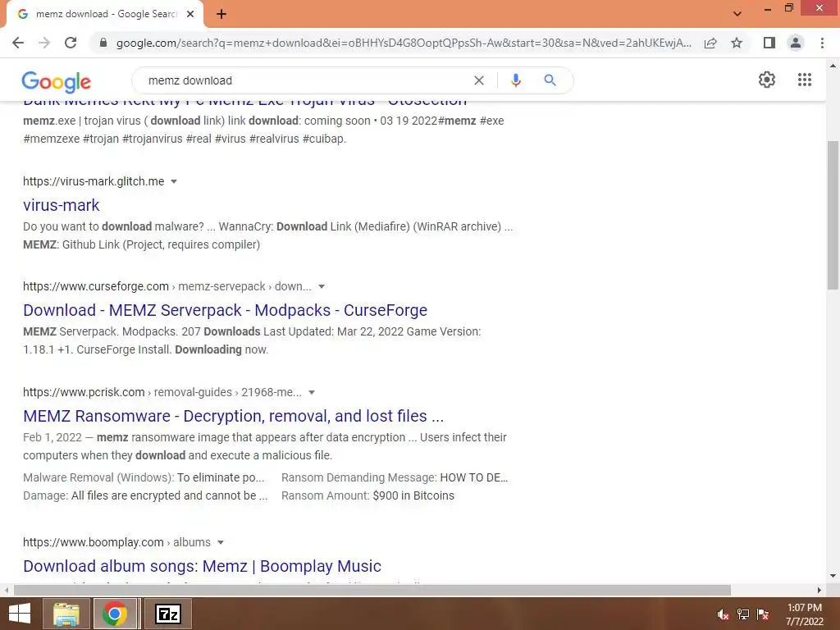Click the vertical scrollbar thumb
This screenshot has height=630, width=840.
[833, 216]
